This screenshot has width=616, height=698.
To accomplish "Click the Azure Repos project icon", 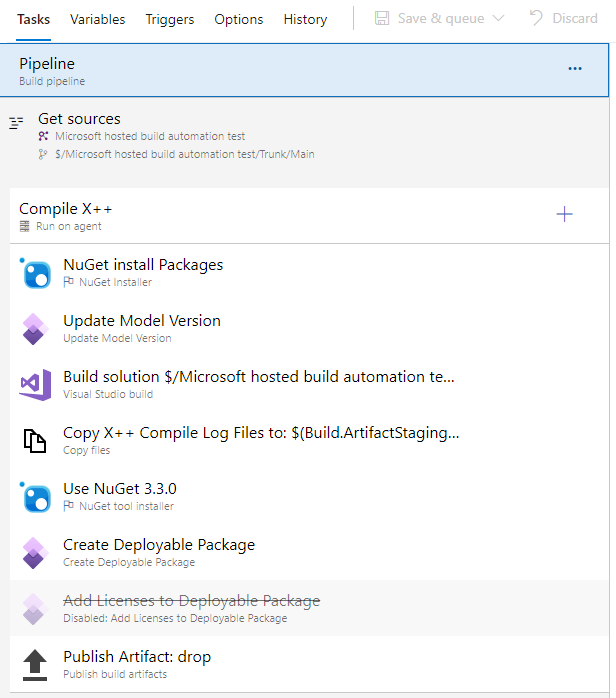I will click(x=43, y=136).
